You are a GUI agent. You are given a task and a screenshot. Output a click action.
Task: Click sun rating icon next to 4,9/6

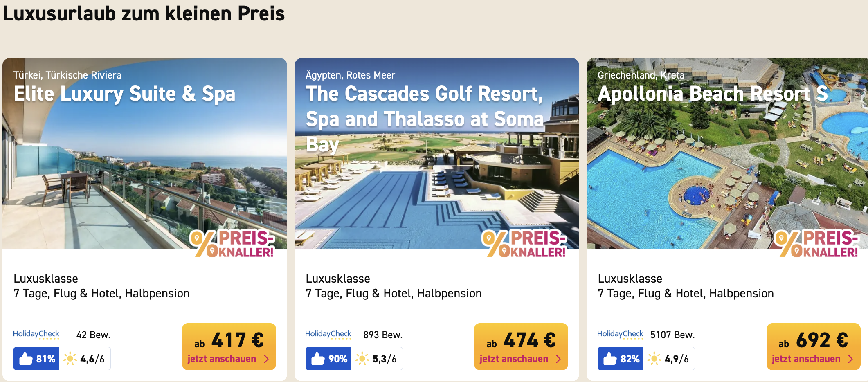click(x=654, y=359)
